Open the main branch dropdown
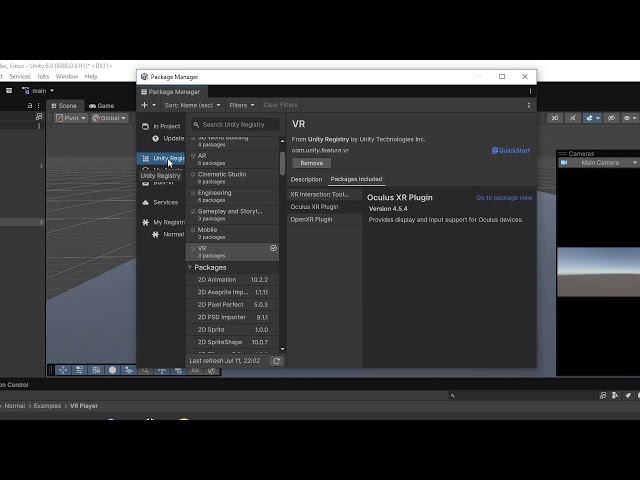The width and height of the screenshot is (640, 480). tap(38, 91)
